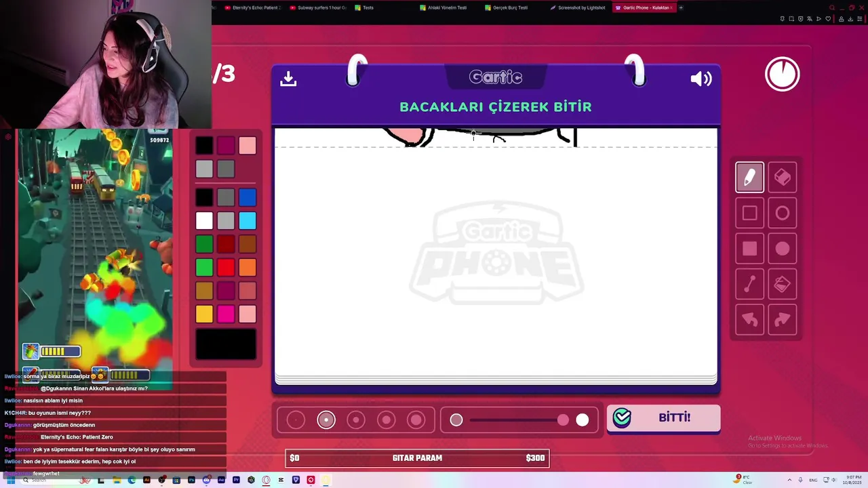
Task: Open File Explorer from the taskbar
Action: click(117, 480)
